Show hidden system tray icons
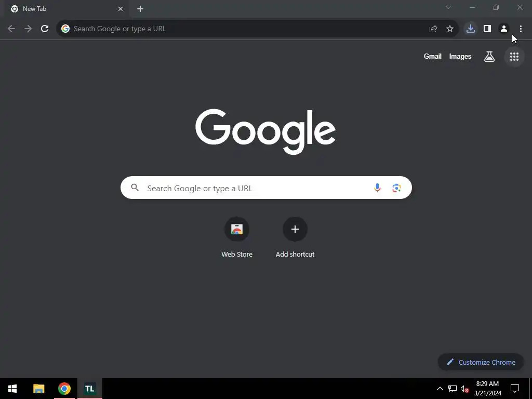 pyautogui.click(x=440, y=389)
